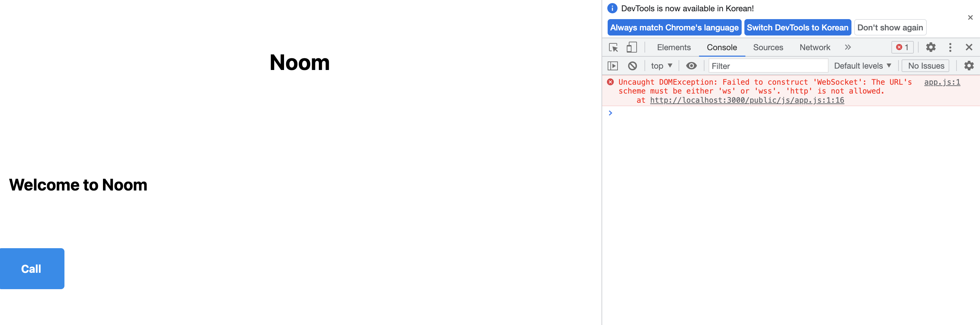Click Always match Chrome's language button
The height and width of the screenshot is (325, 980).
(674, 27)
